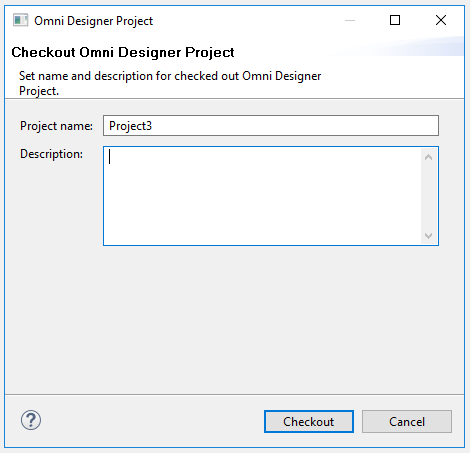Click the Description box scroll-down arrow
Screen dimensions: 470x453
coord(429,236)
